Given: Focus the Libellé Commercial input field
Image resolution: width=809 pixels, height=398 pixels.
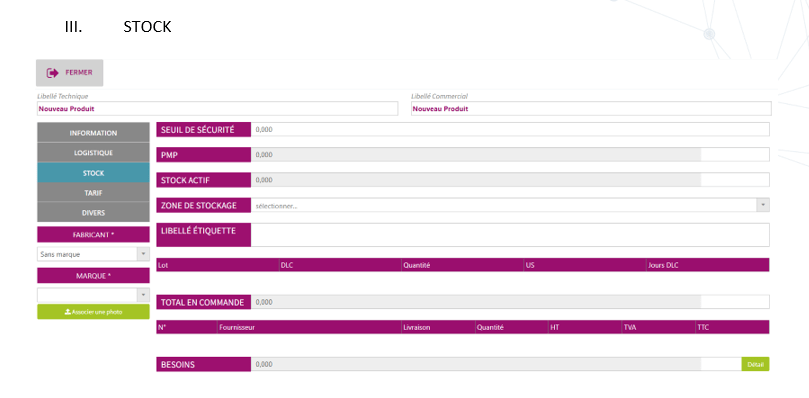Looking at the screenshot, I should tap(591, 109).
